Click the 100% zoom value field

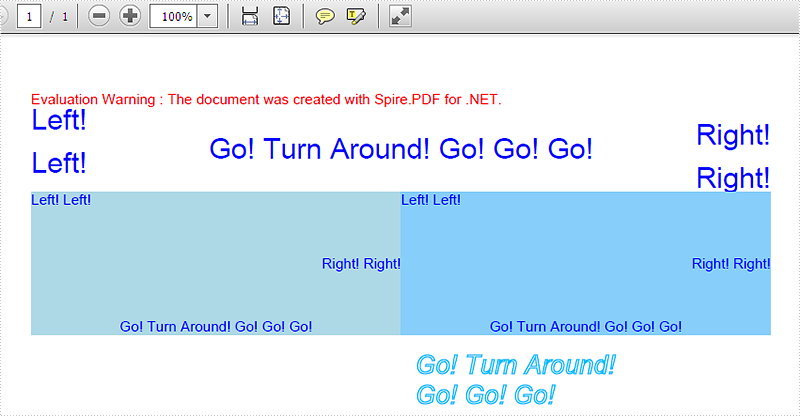(x=173, y=16)
